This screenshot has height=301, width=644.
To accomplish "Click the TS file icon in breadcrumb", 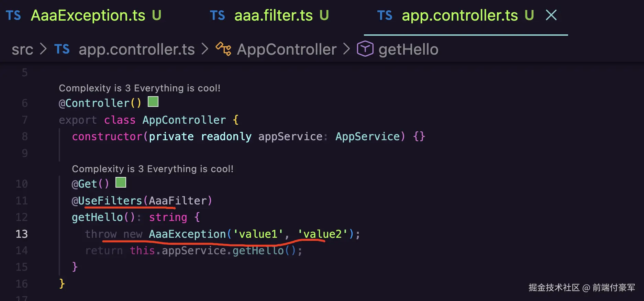I will point(62,49).
